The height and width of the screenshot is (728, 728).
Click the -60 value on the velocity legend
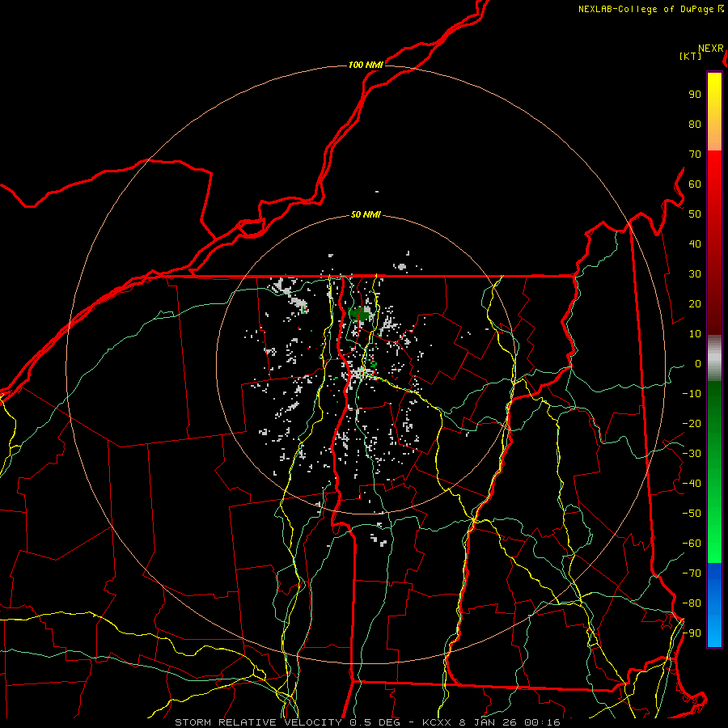692,544
